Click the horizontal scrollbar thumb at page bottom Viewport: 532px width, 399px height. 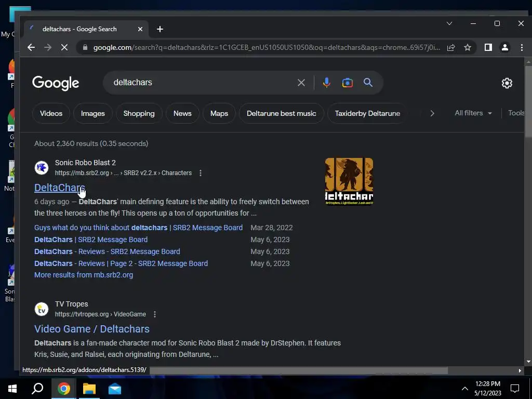[299, 370]
